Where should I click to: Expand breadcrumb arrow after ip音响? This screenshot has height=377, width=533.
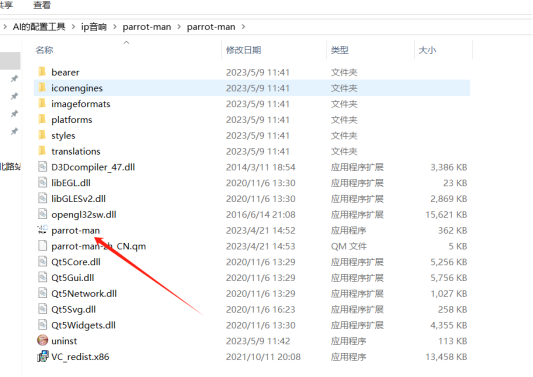tap(115, 27)
